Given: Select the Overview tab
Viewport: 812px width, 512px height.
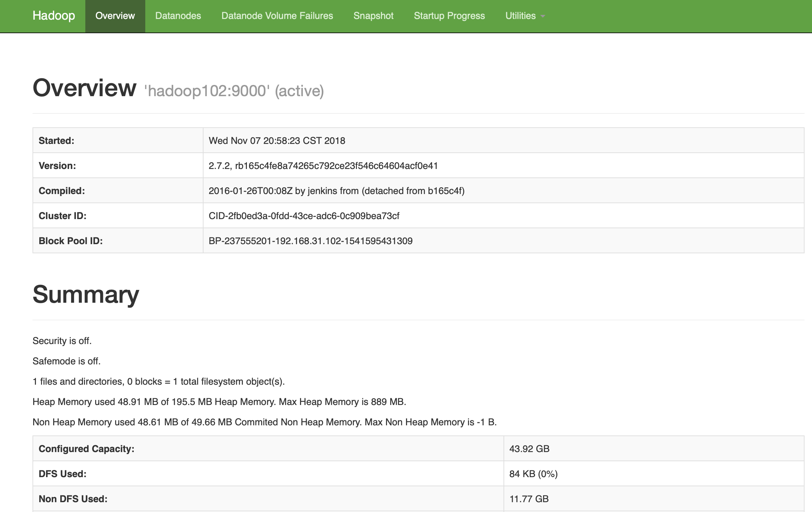Looking at the screenshot, I should tap(115, 16).
